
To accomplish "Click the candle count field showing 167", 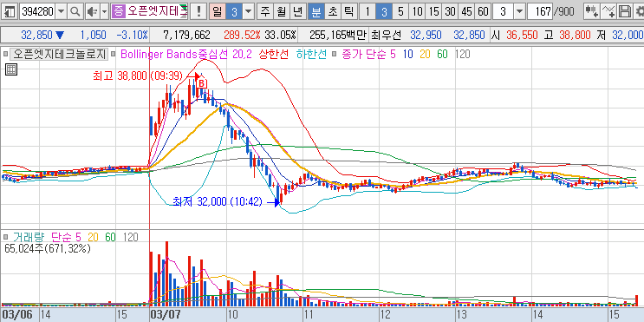I will coord(539,11).
